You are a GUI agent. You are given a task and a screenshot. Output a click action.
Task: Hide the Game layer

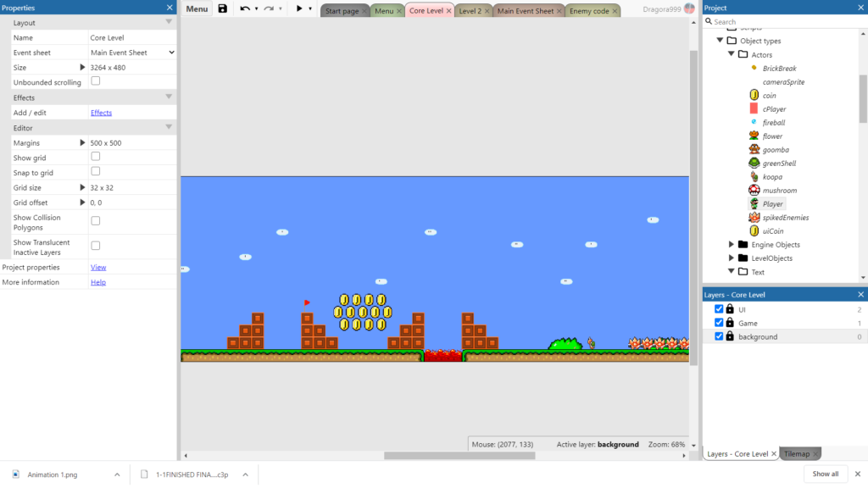coord(719,323)
